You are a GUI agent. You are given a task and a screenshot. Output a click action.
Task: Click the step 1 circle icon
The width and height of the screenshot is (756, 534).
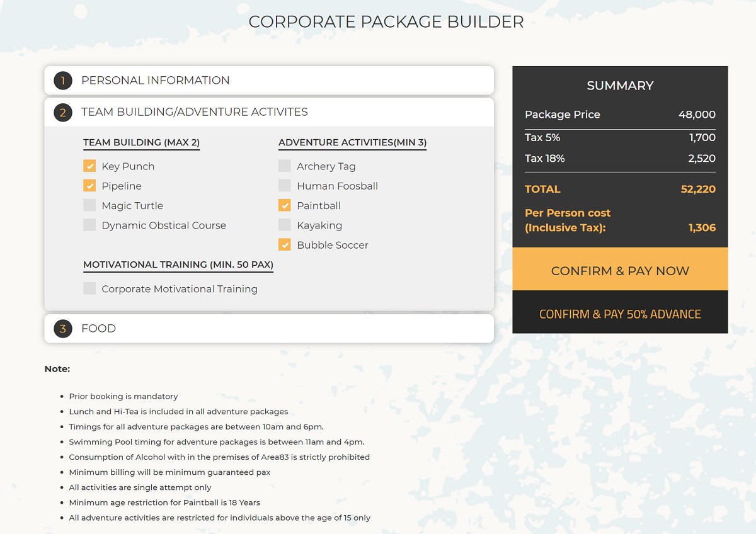tap(62, 80)
